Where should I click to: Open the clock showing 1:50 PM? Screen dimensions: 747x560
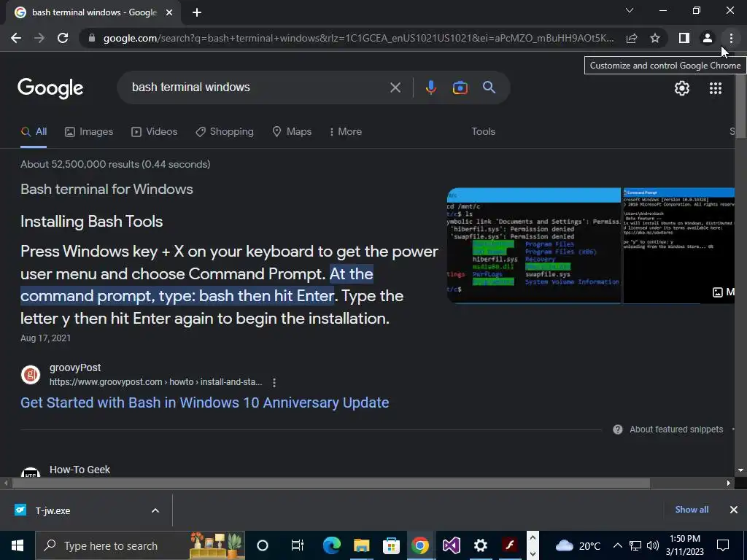[684, 545]
